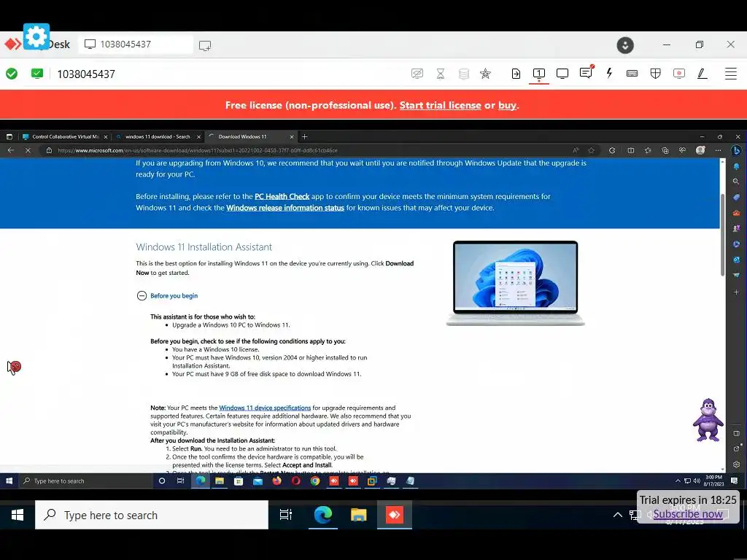Viewport: 747px width, 560px height.
Task: Open remote taskbar Chrome icon
Action: pos(315,481)
